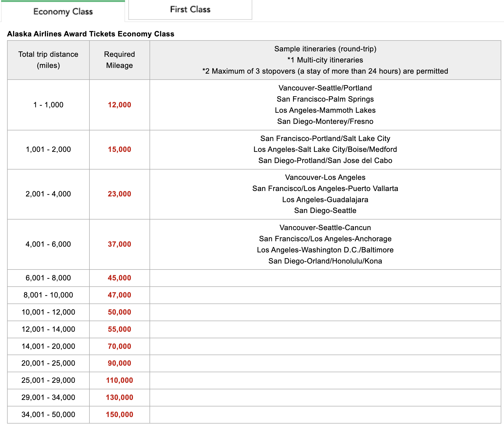Viewport: 504px width, 426px height.
Task: Select the 45,000 required mileage value
Action: click(119, 278)
